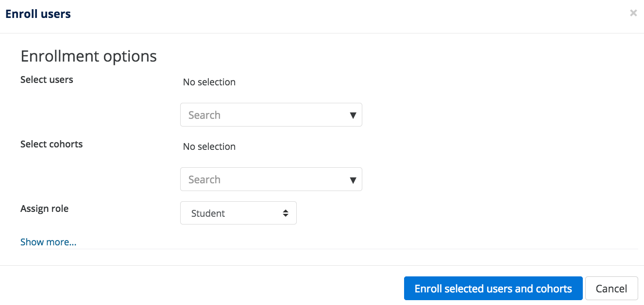Click Search placeholder in cohorts field
Image resolution: width=644 pixels, height=305 pixels.
click(204, 179)
